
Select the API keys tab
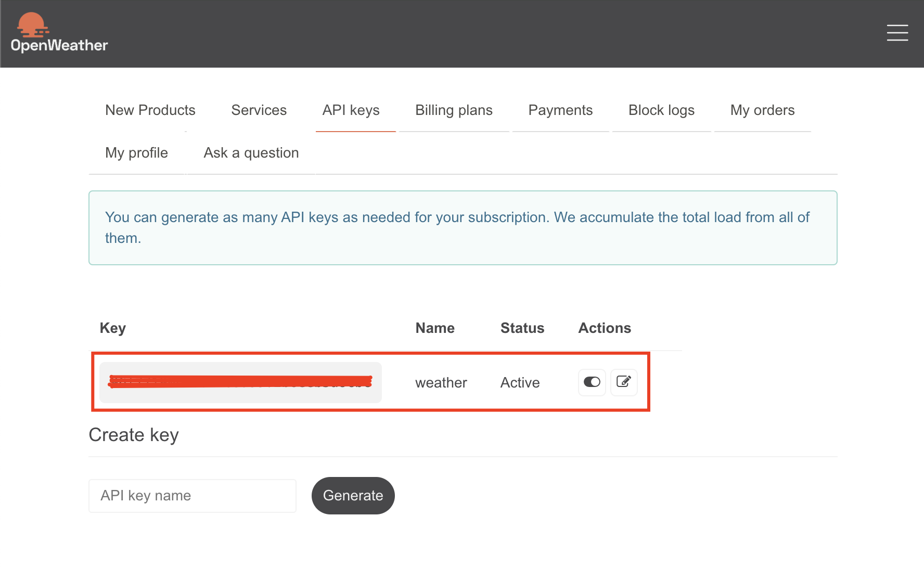pyautogui.click(x=351, y=110)
